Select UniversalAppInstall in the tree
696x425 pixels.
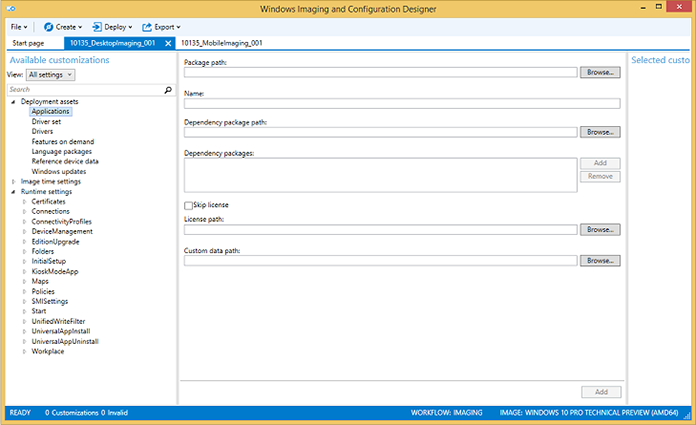tap(61, 331)
